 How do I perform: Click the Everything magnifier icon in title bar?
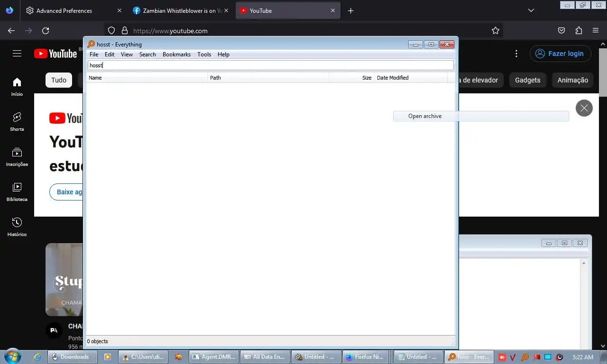click(x=91, y=45)
